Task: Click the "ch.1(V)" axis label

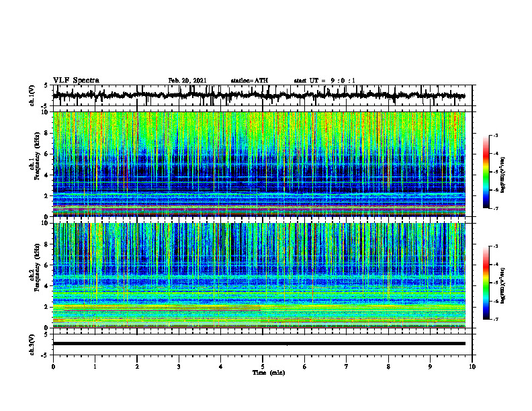Action: click(32, 95)
